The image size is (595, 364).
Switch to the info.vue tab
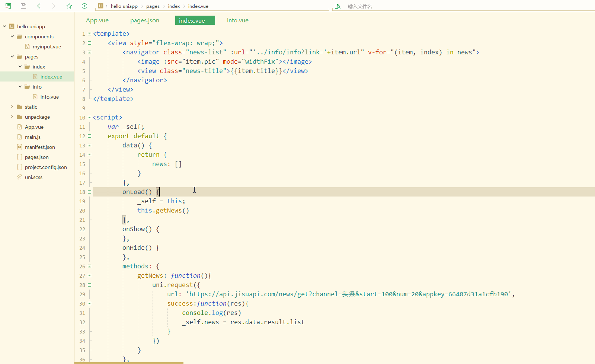tap(238, 20)
